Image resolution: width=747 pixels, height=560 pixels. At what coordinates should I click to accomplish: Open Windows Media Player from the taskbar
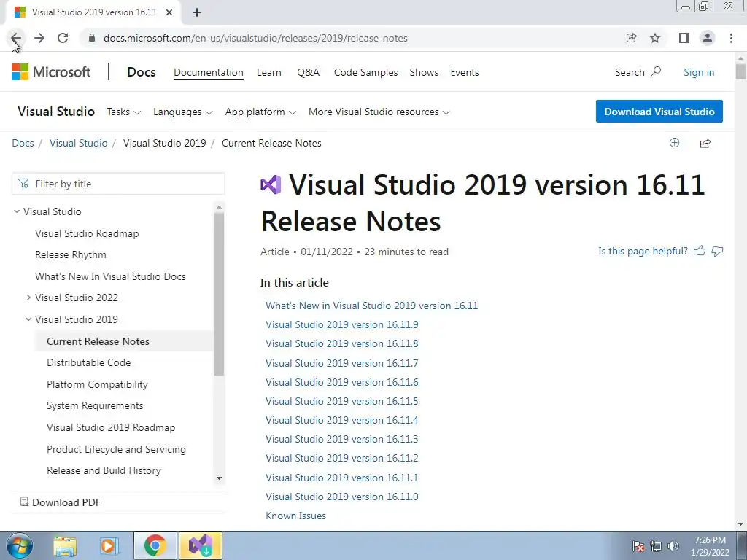[x=109, y=545]
